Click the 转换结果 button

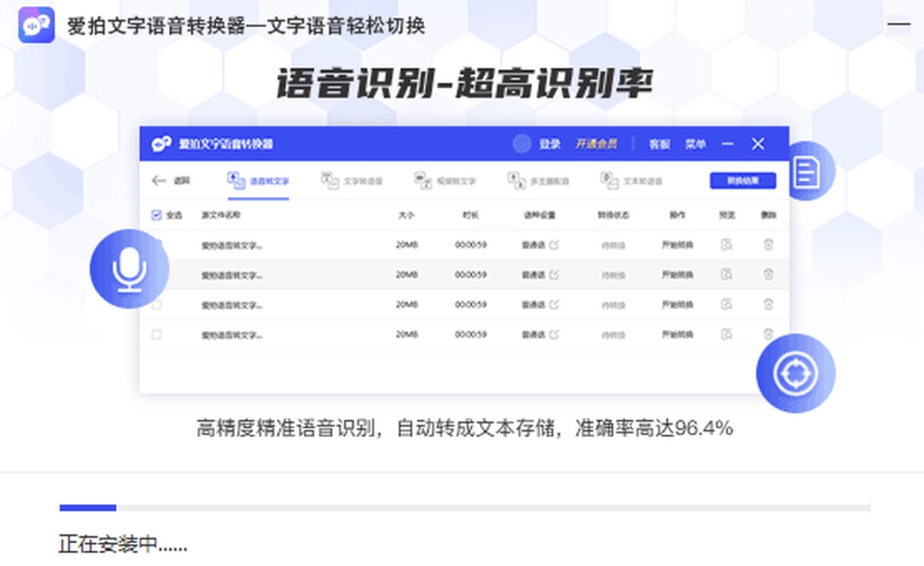[x=741, y=180]
